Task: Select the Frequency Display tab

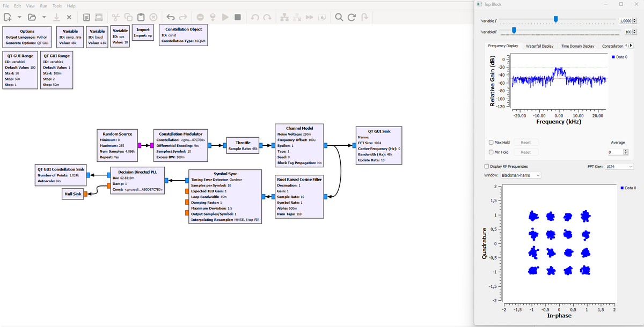Action: point(503,46)
